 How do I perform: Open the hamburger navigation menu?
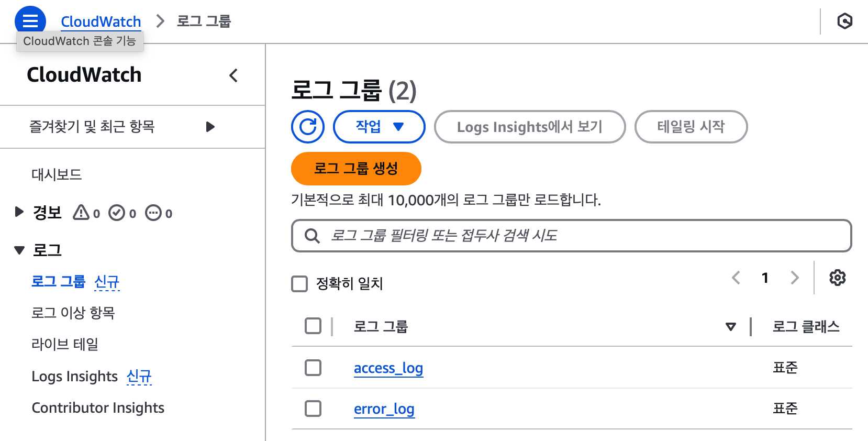coord(30,20)
